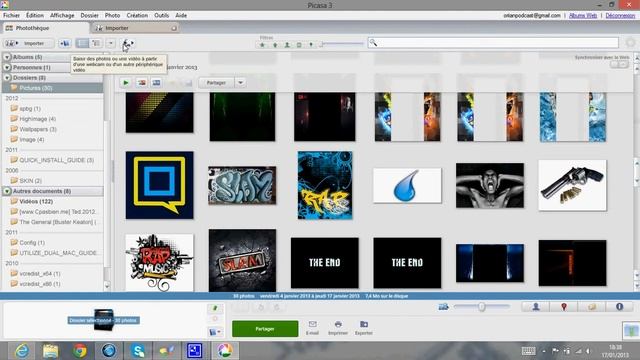Collapse the Albums section
This screenshot has height=360, width=640.
7,57
